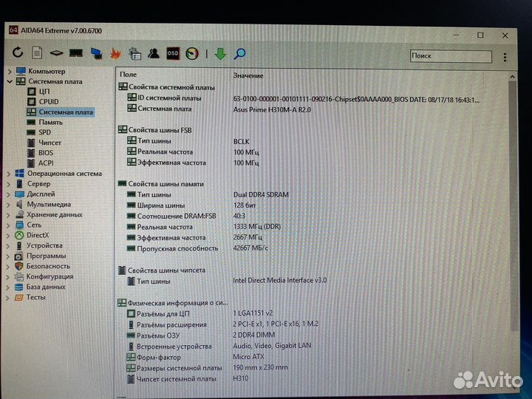Click the scrollbar up arrow
The image size is (532, 399).
pos(512,77)
